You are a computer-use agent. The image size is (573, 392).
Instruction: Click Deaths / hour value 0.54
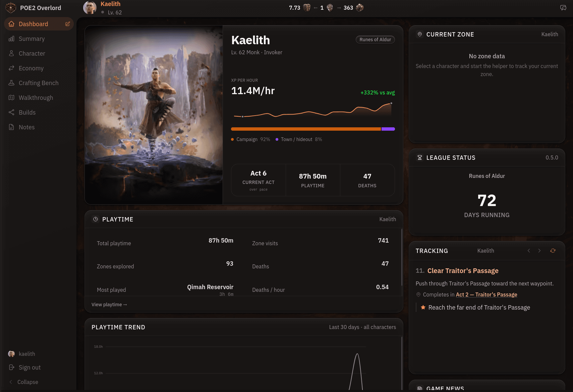coord(382,287)
